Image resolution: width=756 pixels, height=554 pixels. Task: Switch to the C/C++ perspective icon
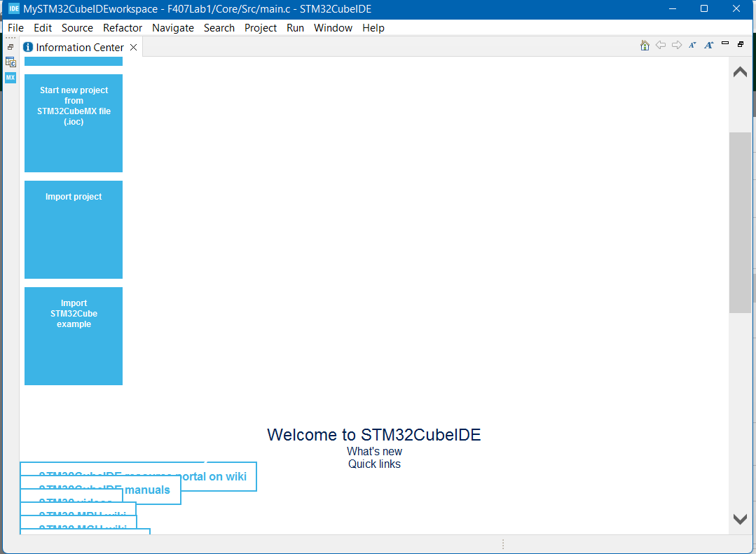11,62
